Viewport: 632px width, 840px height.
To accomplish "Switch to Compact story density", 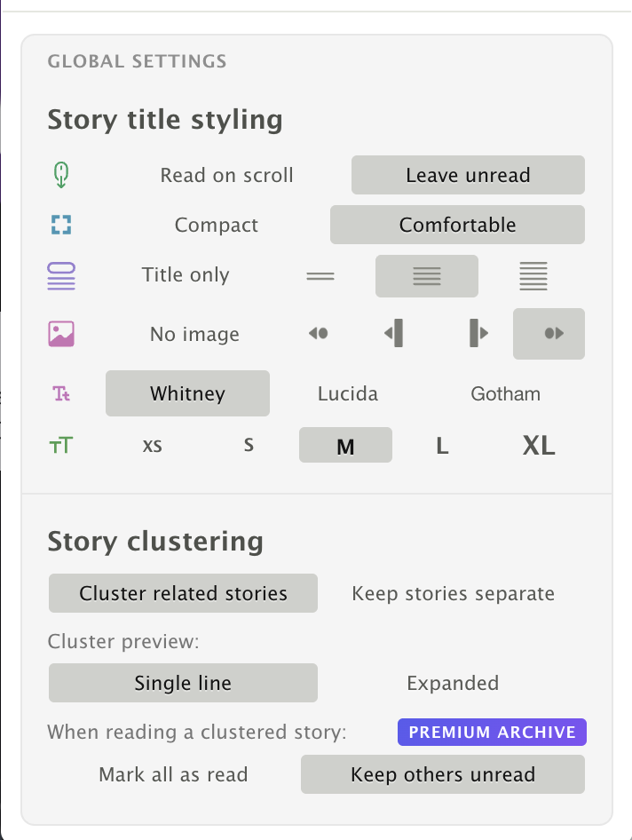I will tap(216, 225).
